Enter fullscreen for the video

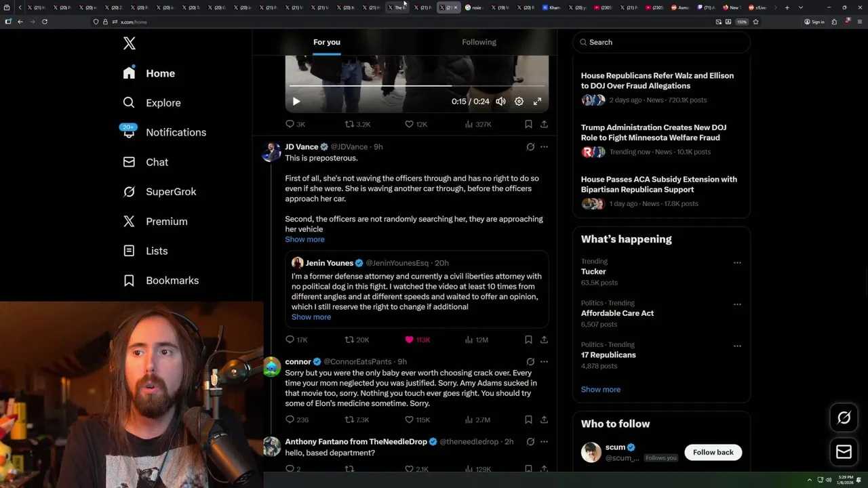click(537, 102)
